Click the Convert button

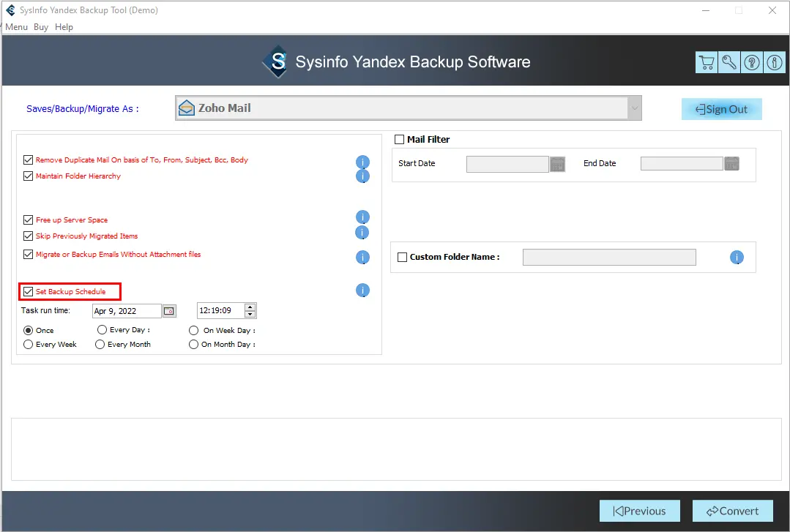726,511
